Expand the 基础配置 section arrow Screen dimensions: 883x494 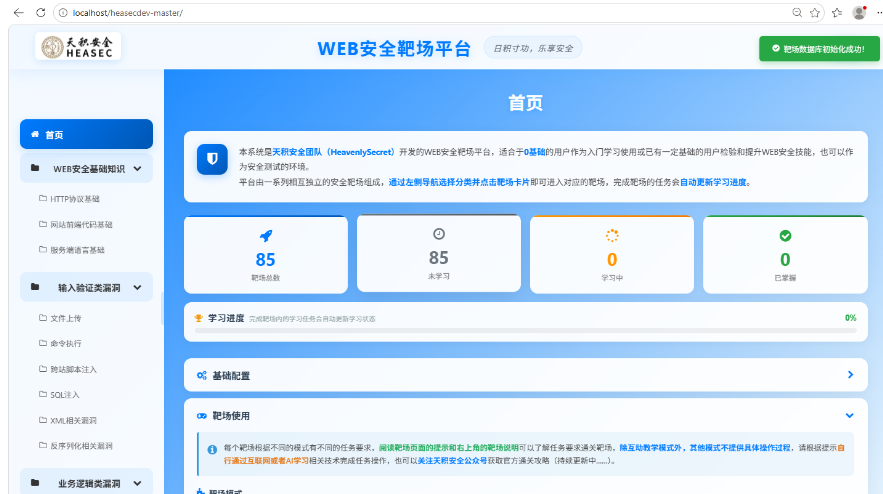[850, 375]
